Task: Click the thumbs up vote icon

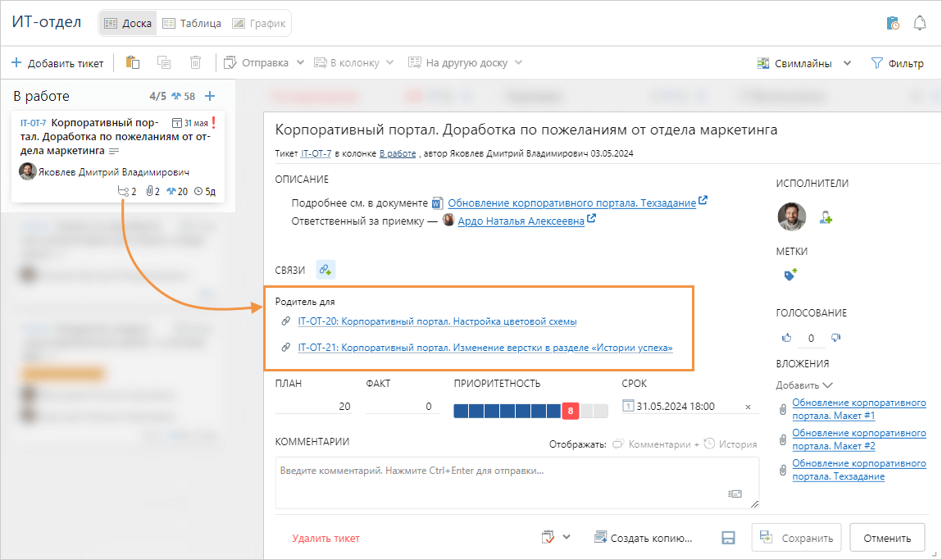Action: 787,337
